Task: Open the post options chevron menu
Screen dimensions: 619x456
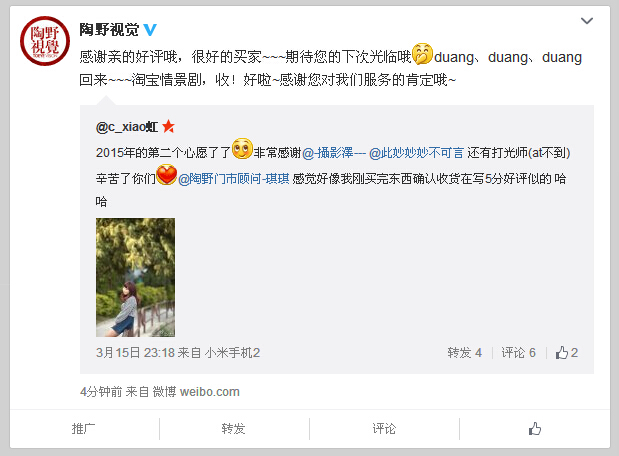Action: (587, 21)
